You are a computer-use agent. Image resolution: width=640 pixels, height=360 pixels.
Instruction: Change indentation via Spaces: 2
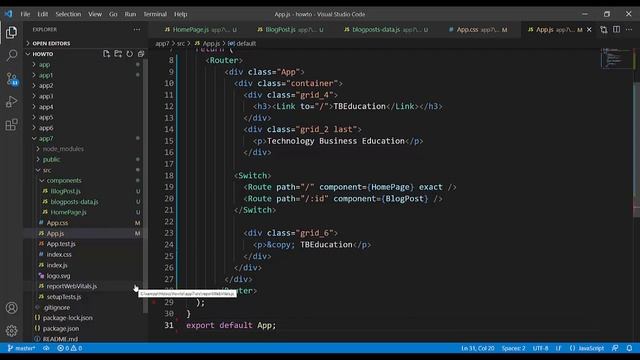tap(513, 348)
